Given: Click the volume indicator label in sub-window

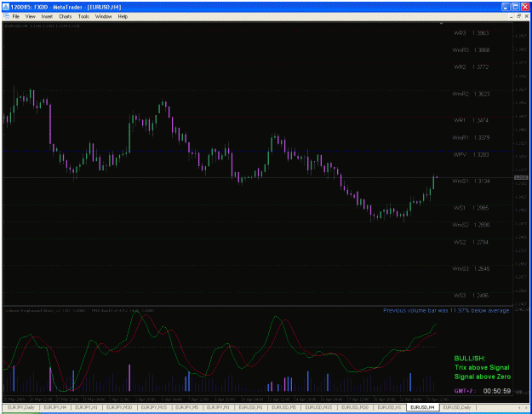Looking at the screenshot, I should point(47,310).
